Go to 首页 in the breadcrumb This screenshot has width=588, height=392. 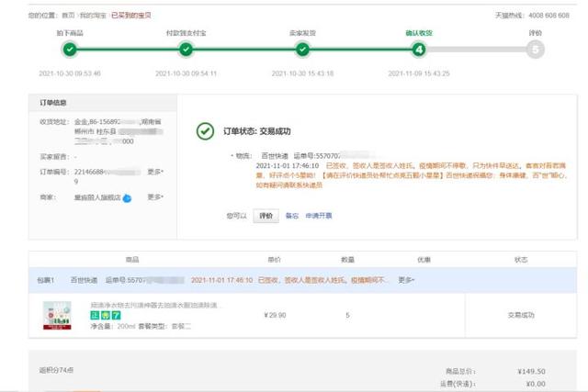pyautogui.click(x=68, y=16)
